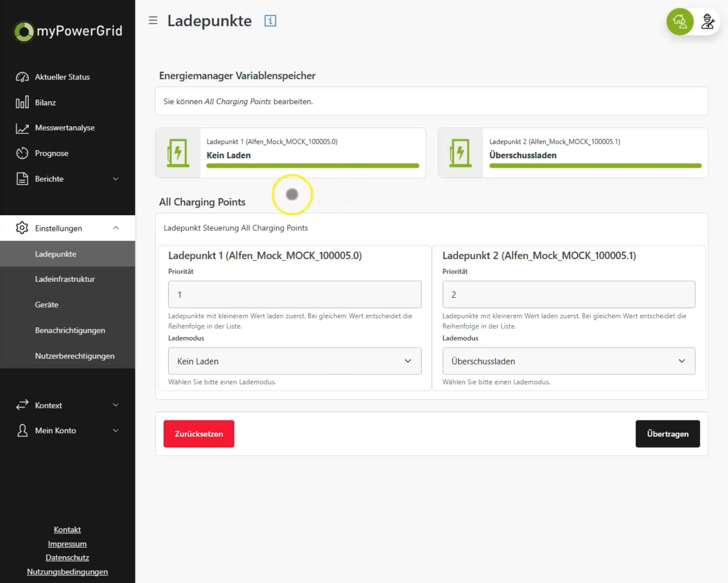Open the Impressum link
This screenshot has height=583, width=728.
(x=67, y=544)
